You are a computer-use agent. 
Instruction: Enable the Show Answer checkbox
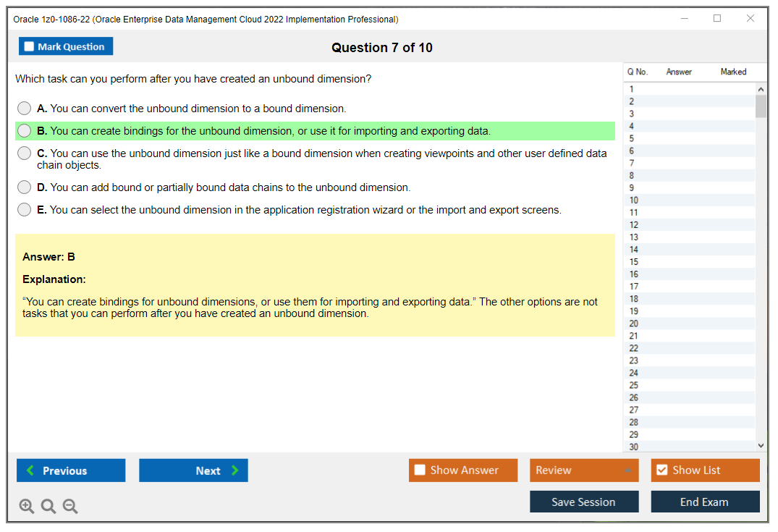tap(420, 470)
